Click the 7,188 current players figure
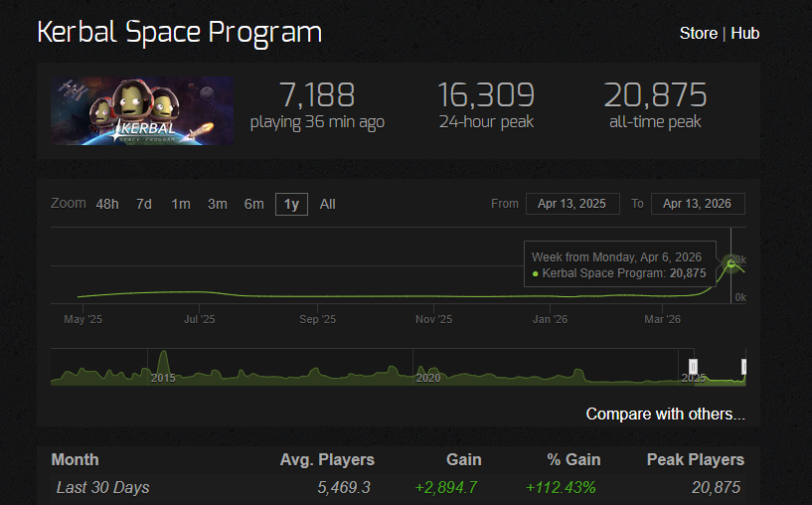This screenshot has height=505, width=812. [317, 95]
